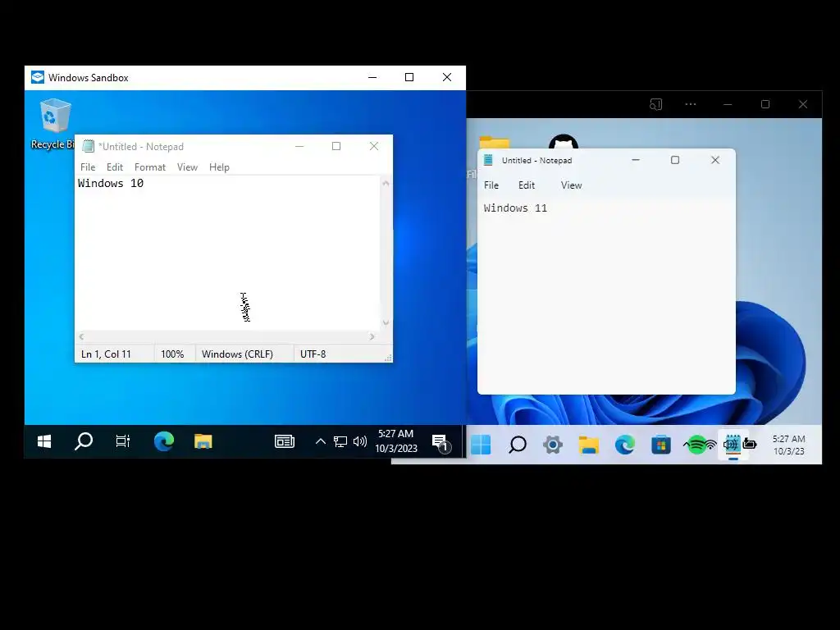
Task: Click cast icon in dark window title bar
Action: (655, 104)
